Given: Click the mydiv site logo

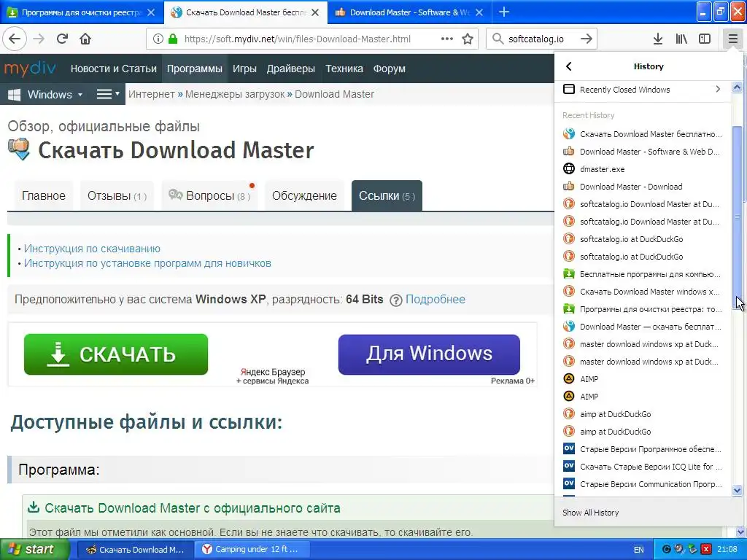Looking at the screenshot, I should 30,69.
